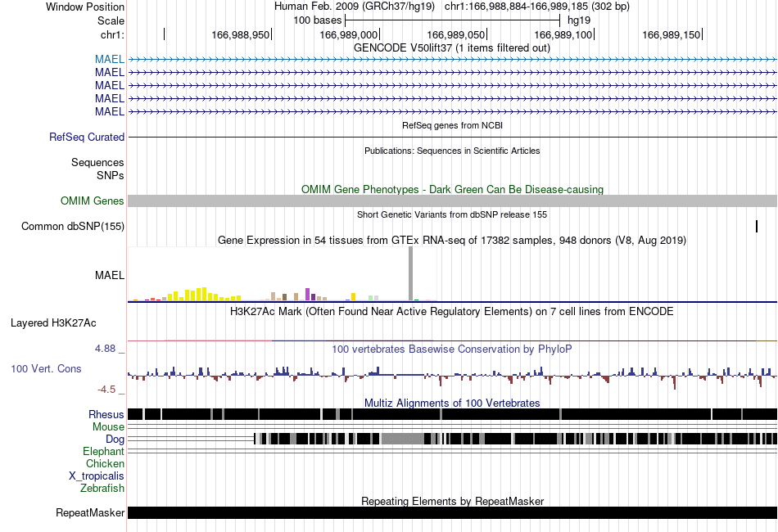Click the SNPs track label
The image size is (778, 532).
[111, 175]
